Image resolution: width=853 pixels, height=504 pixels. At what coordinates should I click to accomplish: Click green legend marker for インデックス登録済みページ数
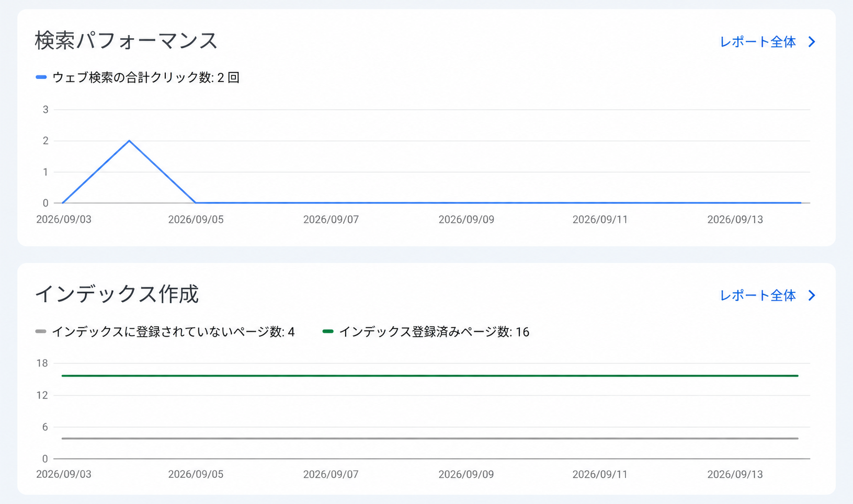(x=328, y=331)
